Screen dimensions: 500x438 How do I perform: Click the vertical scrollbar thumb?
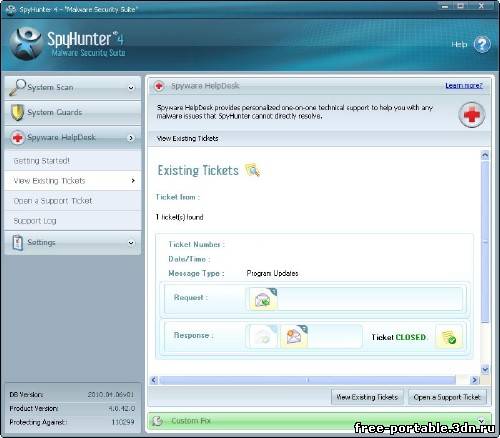tap(485, 242)
